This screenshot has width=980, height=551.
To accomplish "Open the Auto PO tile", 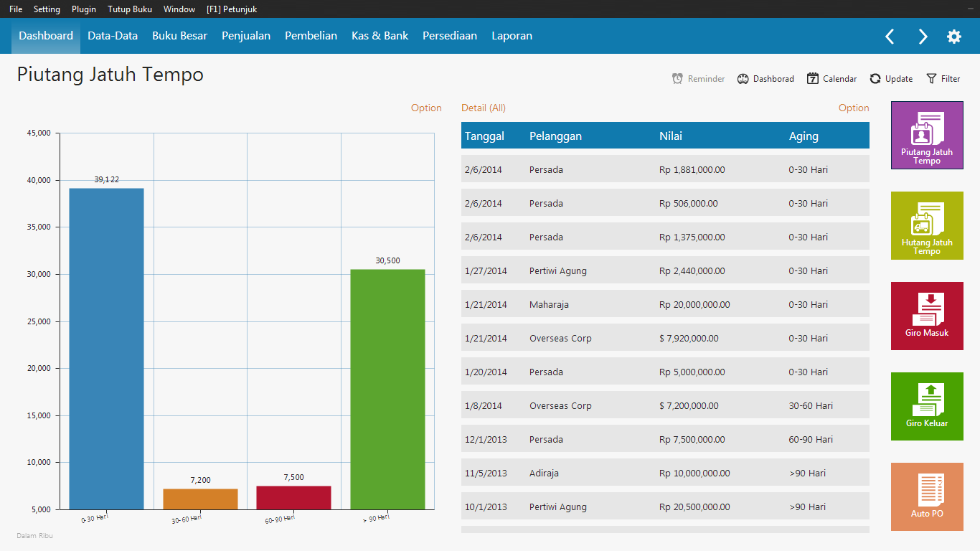I will [x=927, y=496].
